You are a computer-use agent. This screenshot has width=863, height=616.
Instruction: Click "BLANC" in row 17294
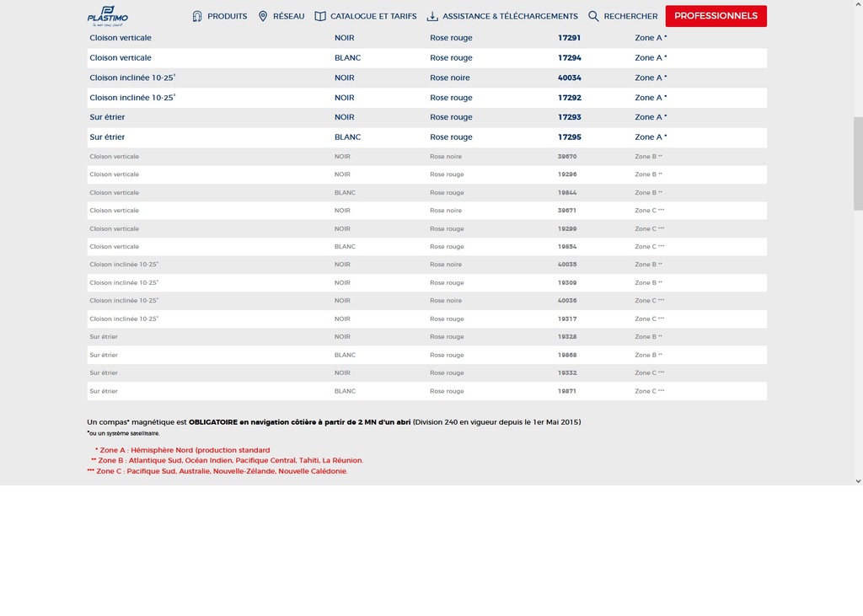coord(348,58)
